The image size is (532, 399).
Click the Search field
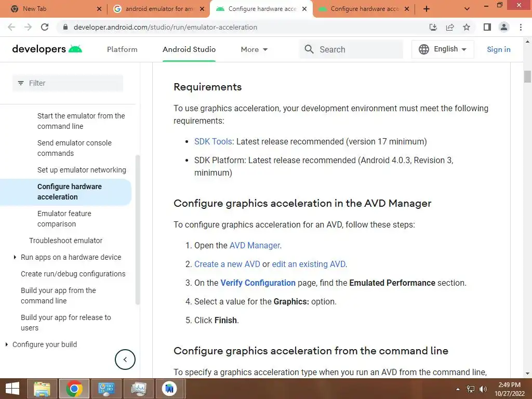351,49
